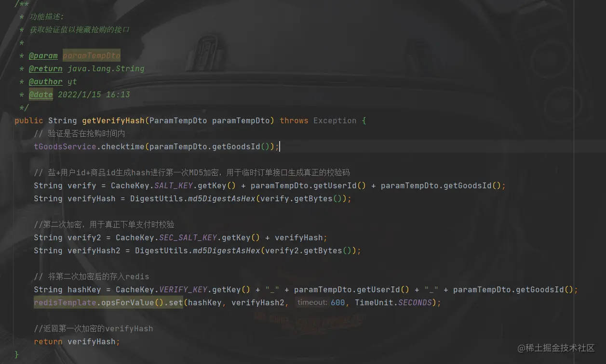606x364 pixels.
Task: Click the comment 第二次加密,用于真正下单支付时校验
Action: [104, 225]
